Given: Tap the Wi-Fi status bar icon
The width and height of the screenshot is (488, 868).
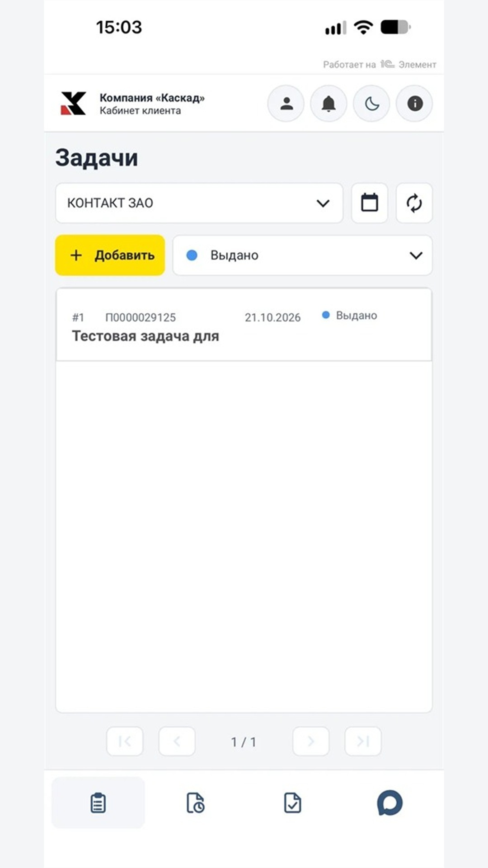Looking at the screenshot, I should [363, 27].
